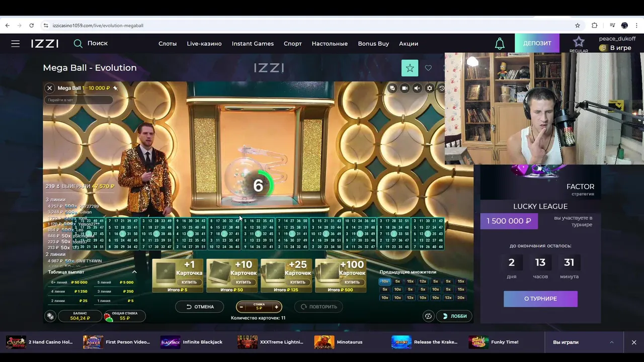Decrease the bet with minus
This screenshot has height=362, width=644.
pyautogui.click(x=242, y=307)
